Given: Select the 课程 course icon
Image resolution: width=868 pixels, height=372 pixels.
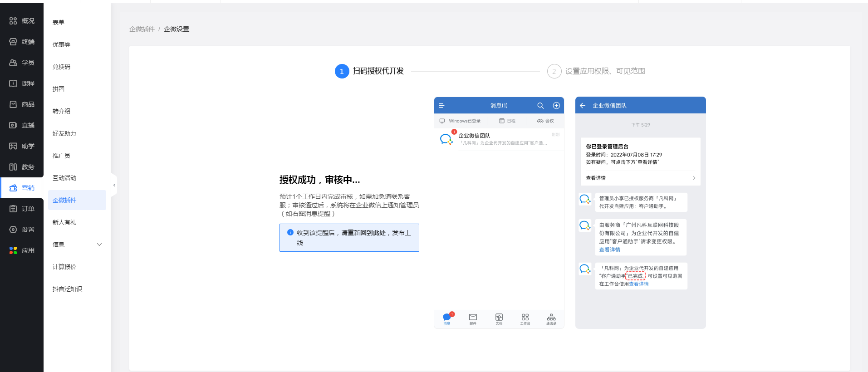Looking at the screenshot, I should coord(13,83).
